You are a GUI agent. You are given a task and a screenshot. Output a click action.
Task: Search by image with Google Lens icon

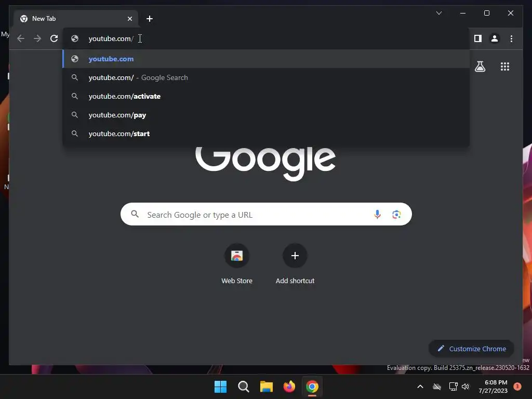point(396,215)
